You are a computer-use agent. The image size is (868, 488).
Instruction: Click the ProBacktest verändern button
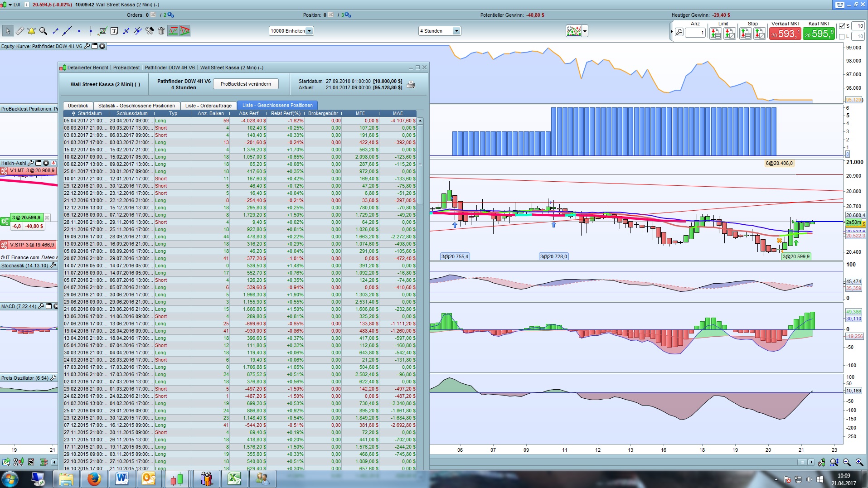pos(246,84)
